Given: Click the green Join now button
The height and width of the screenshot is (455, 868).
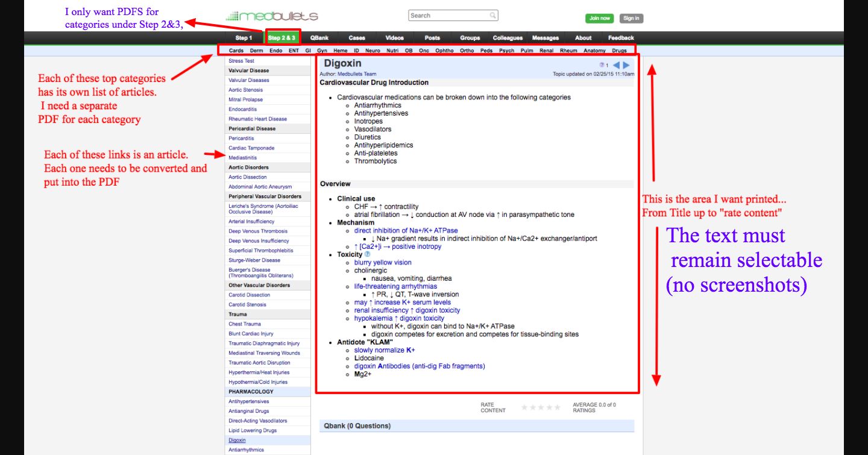Looking at the screenshot, I should pos(599,18).
